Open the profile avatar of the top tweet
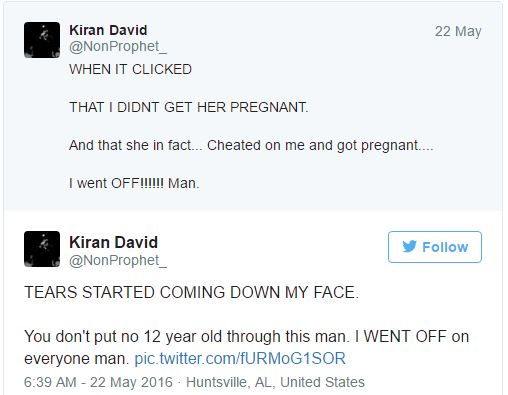The width and height of the screenshot is (508, 395). point(42,40)
